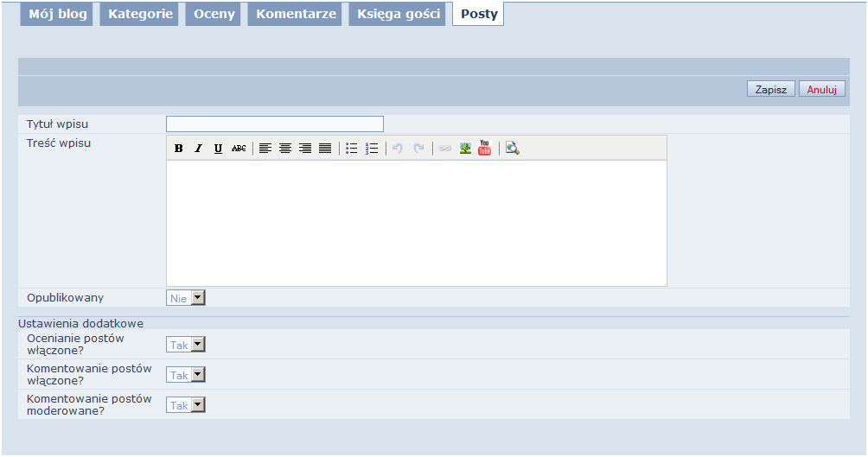The image size is (868, 457).
Task: Select the Komentarze tab
Action: (296, 15)
